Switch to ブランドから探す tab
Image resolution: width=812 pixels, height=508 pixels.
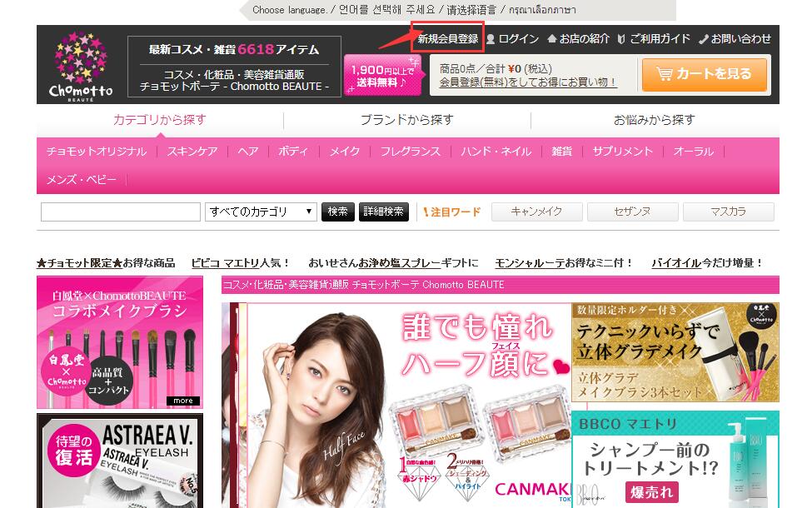point(406,120)
